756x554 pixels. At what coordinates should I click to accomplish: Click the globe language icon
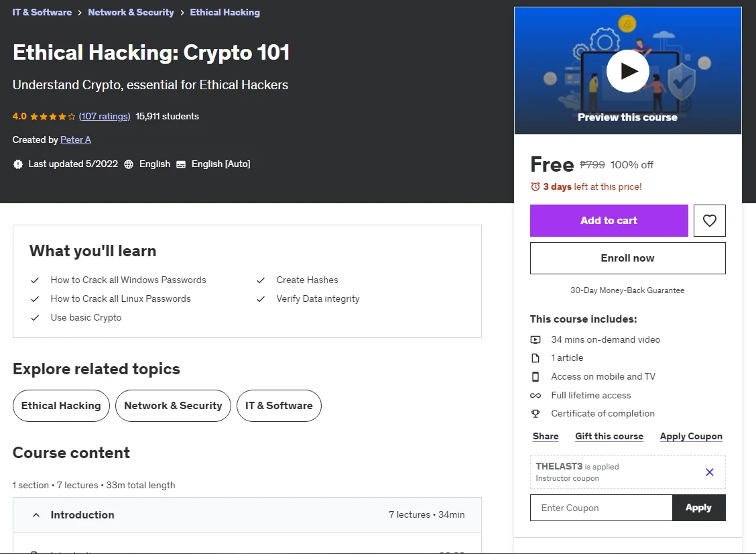tap(129, 164)
